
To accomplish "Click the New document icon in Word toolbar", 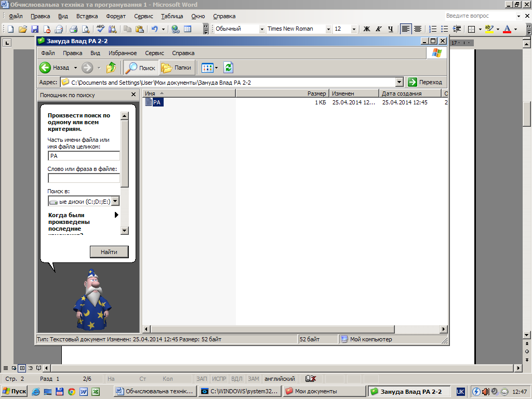I will (x=10, y=29).
